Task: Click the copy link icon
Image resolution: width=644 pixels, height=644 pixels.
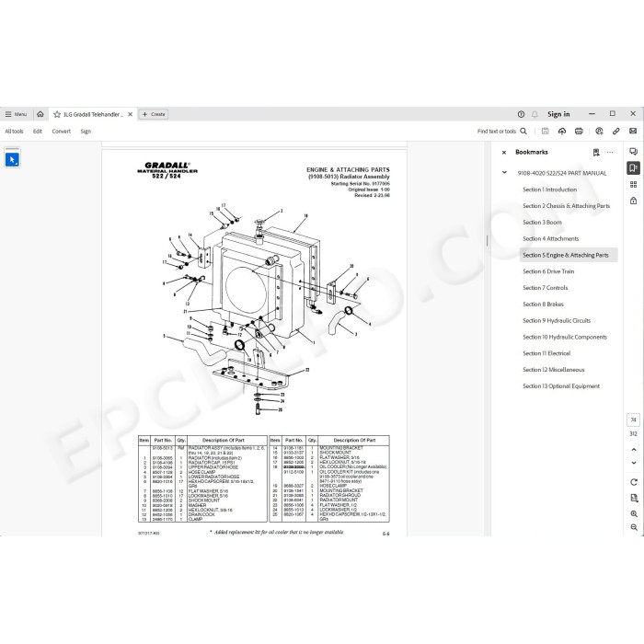Action: pos(615,131)
